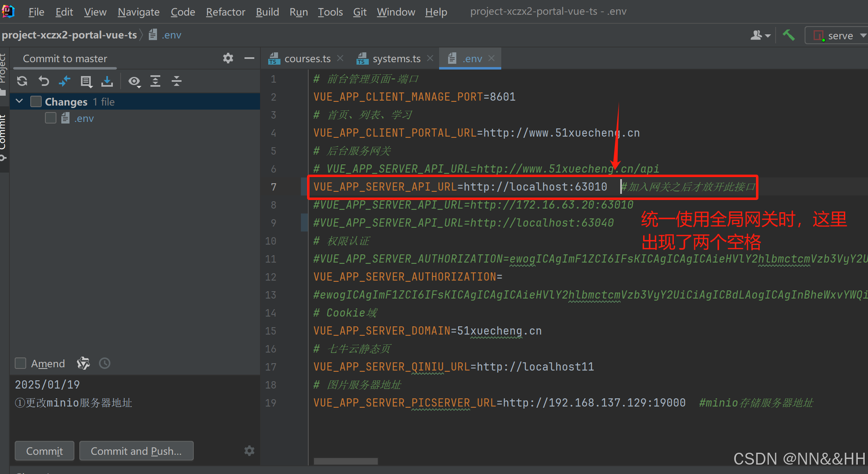Open the Refactor menu
Viewport: 868px width, 474px height.
(225, 12)
